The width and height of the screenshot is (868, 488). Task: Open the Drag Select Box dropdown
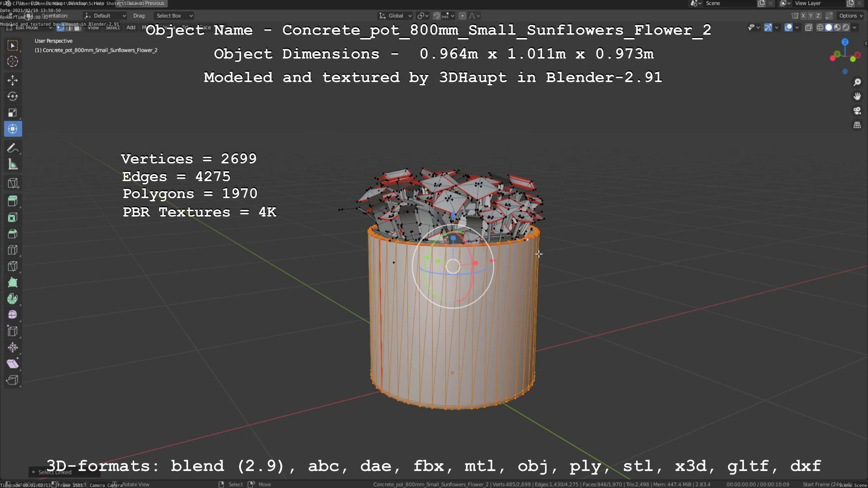click(x=174, y=16)
